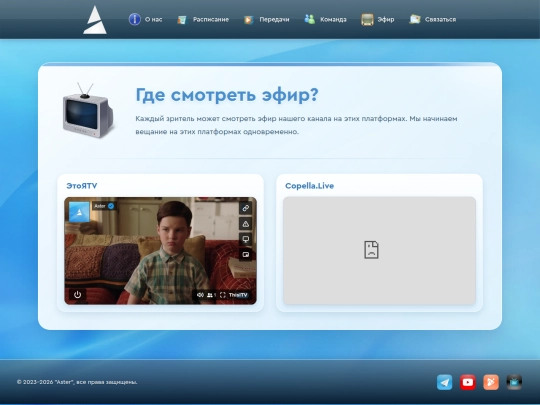Image resolution: width=540 pixels, height=405 pixels.
Task: Click the TV icon next to Эфир
Action: (367, 20)
